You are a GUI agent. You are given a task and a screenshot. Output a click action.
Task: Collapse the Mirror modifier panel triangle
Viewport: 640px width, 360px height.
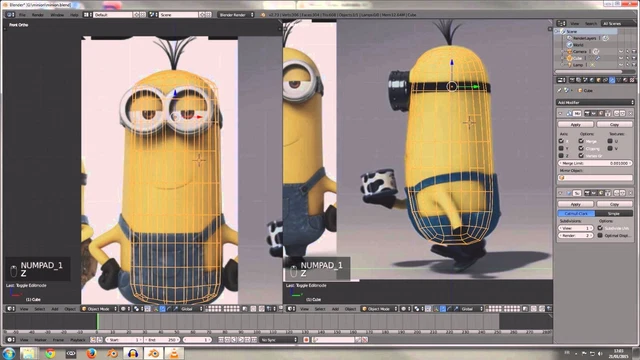pos(560,113)
